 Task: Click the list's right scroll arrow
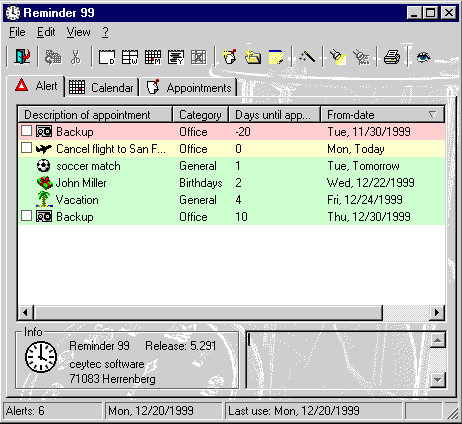[437, 313]
